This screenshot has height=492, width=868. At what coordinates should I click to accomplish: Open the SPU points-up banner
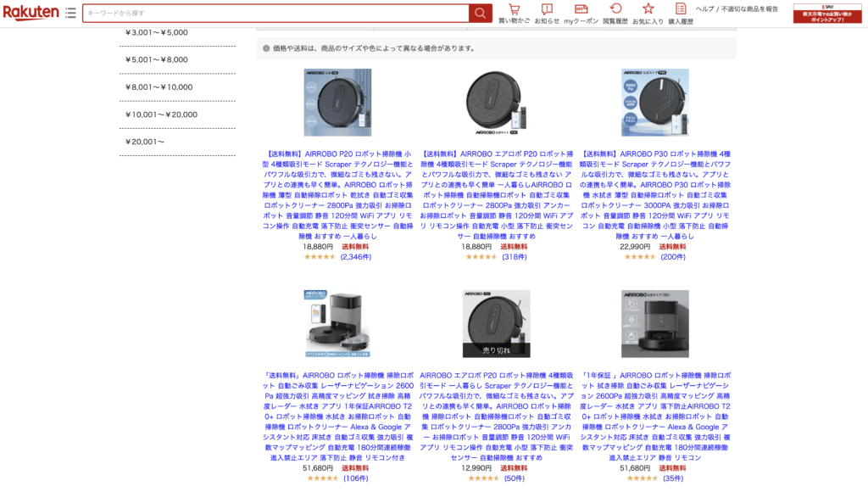[827, 14]
